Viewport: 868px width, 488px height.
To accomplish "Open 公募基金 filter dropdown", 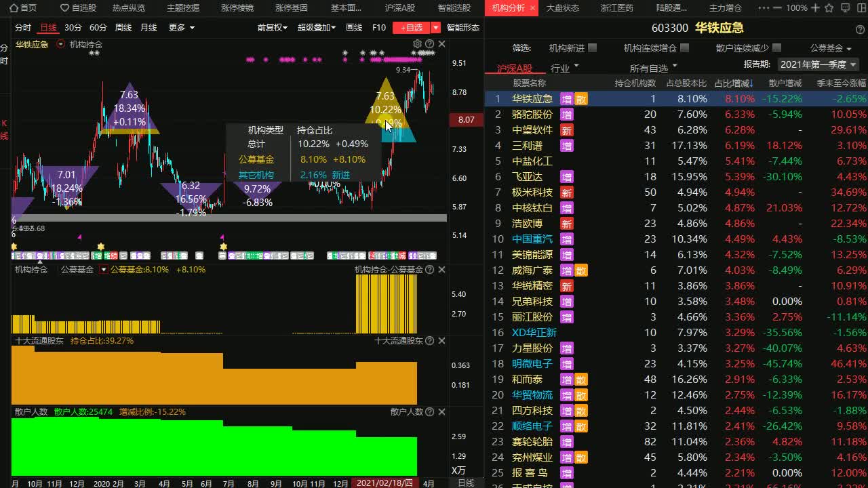I will [831, 48].
